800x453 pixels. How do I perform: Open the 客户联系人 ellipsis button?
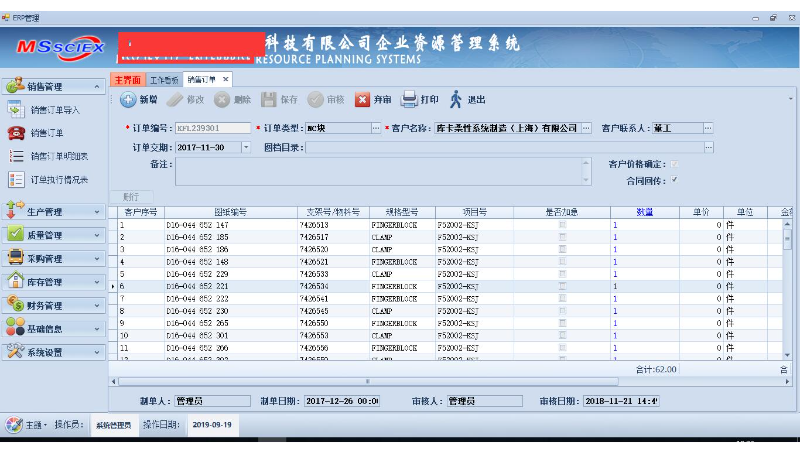pyautogui.click(x=708, y=128)
